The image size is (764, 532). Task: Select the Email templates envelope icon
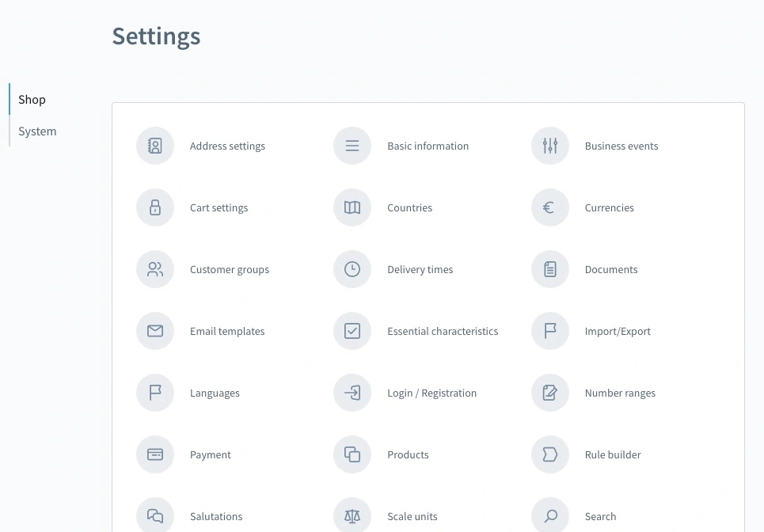click(155, 331)
